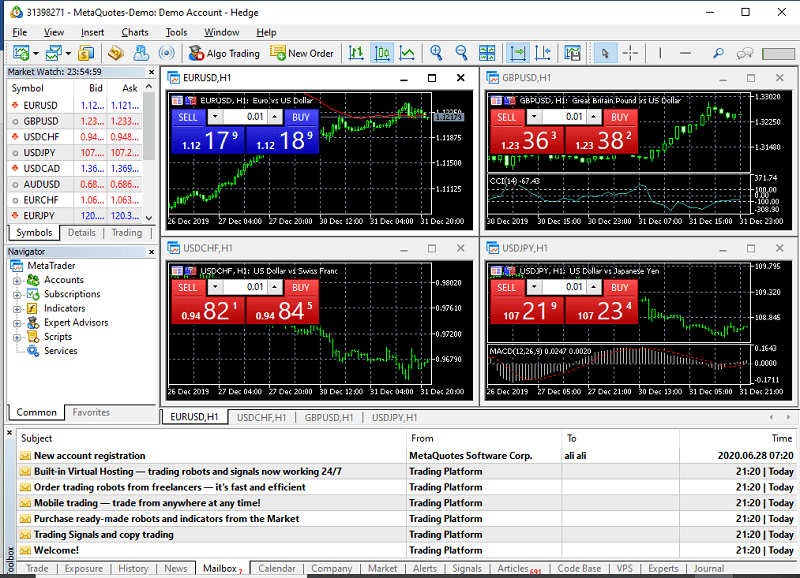
Task: Expand the Expert Advisors node in Navigator
Action: pyautogui.click(x=17, y=323)
